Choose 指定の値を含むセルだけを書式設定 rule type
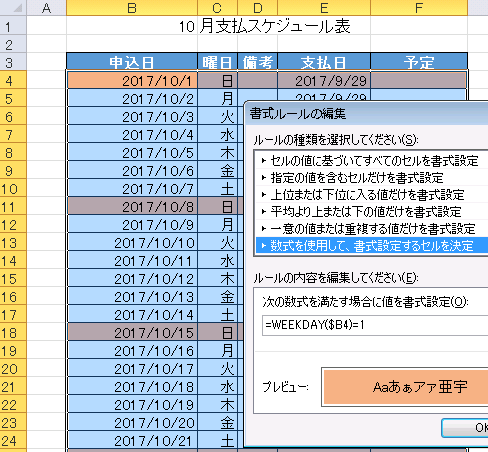Screen dimensions: 488x452 click(372, 178)
